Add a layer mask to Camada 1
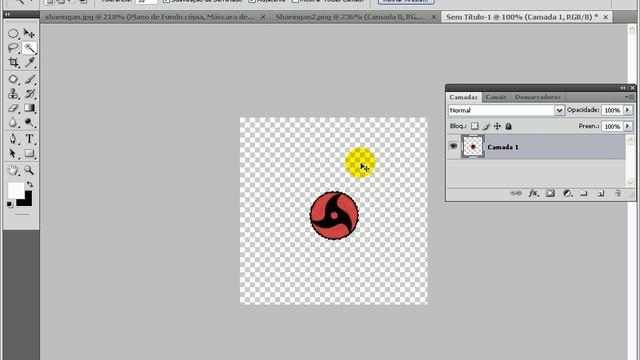 pyautogui.click(x=550, y=193)
